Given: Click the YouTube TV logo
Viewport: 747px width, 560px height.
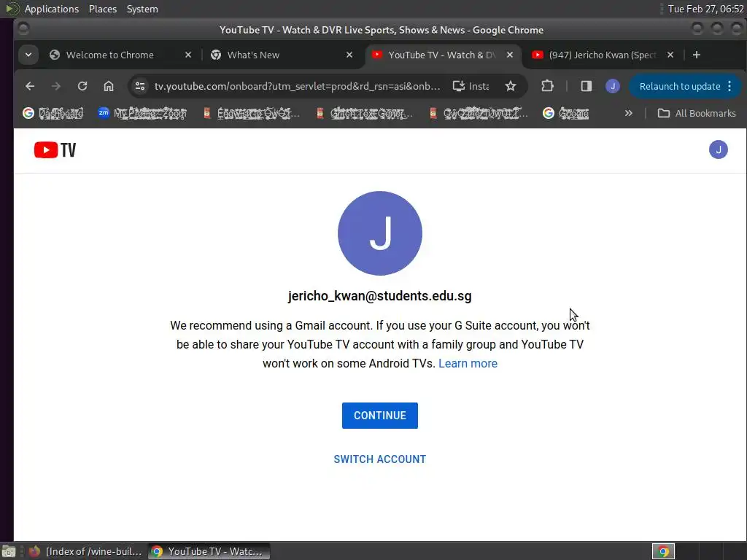Looking at the screenshot, I should coord(55,150).
